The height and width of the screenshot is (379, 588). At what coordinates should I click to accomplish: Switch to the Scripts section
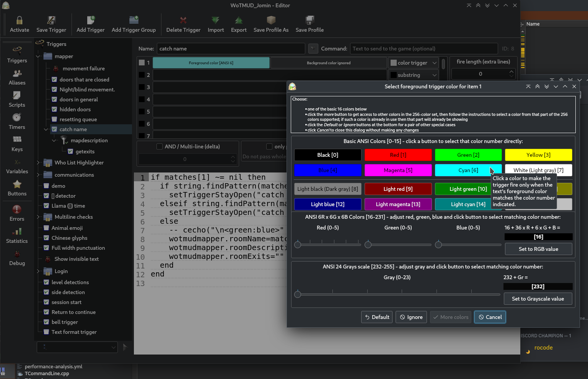pyautogui.click(x=17, y=99)
